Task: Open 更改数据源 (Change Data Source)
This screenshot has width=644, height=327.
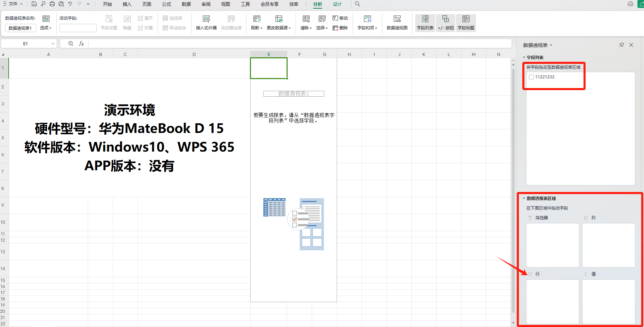Action: (279, 23)
